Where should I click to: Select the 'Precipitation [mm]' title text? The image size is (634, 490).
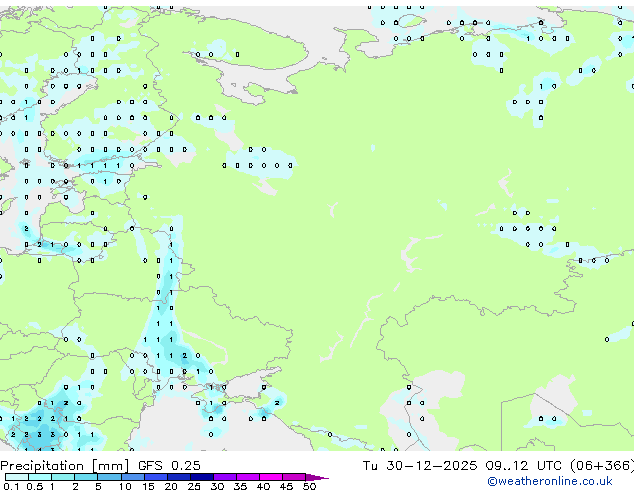65,466
